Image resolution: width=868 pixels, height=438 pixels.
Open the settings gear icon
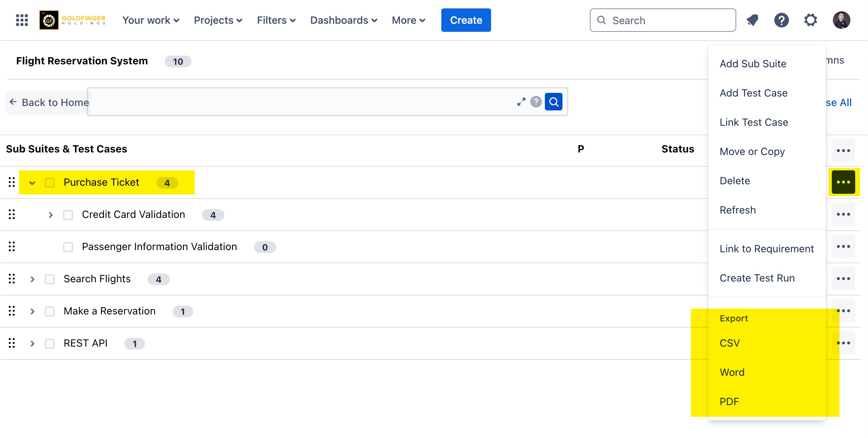tap(811, 20)
